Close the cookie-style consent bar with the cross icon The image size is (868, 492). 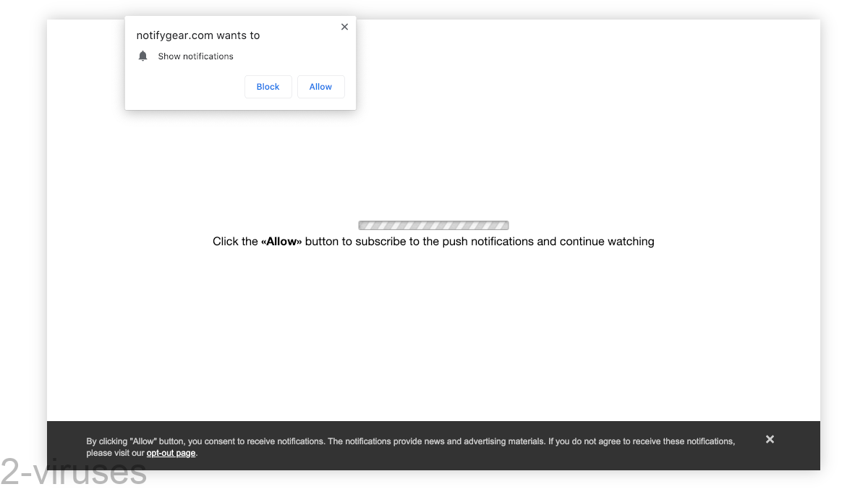pyautogui.click(x=770, y=439)
